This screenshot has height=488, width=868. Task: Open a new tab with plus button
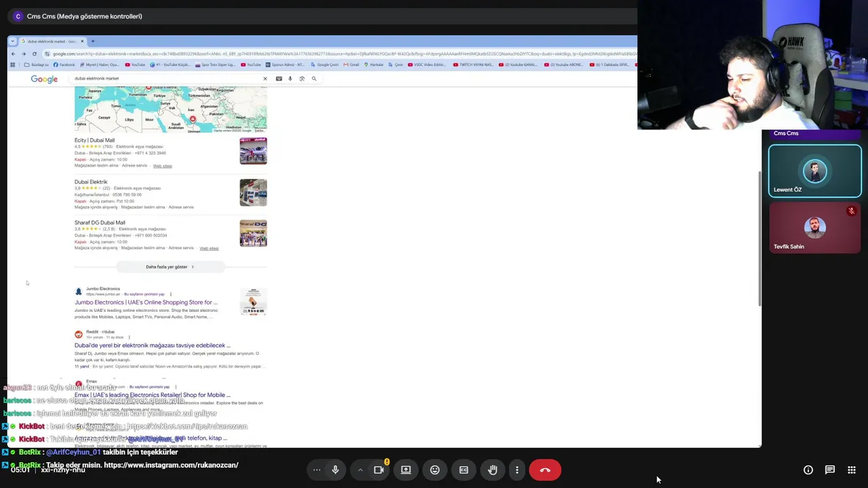93,41
